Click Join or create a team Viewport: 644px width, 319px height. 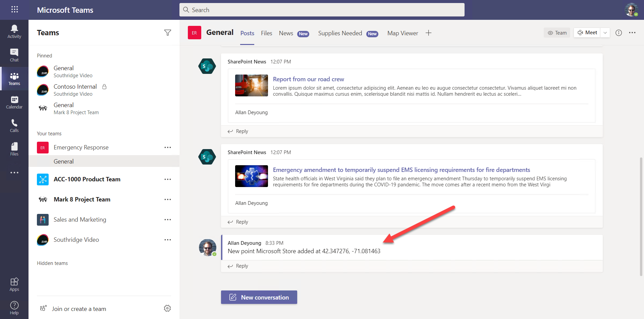[x=73, y=309]
